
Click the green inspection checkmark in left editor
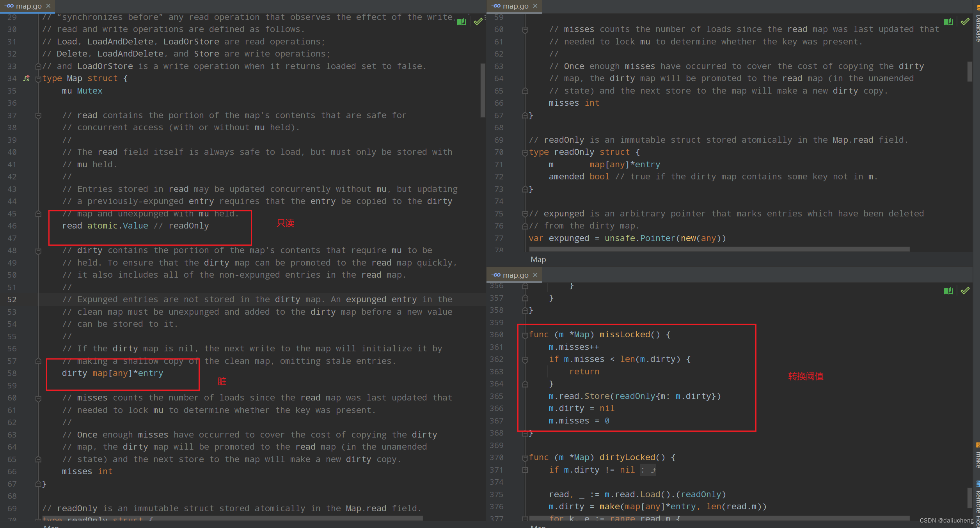coord(478,21)
